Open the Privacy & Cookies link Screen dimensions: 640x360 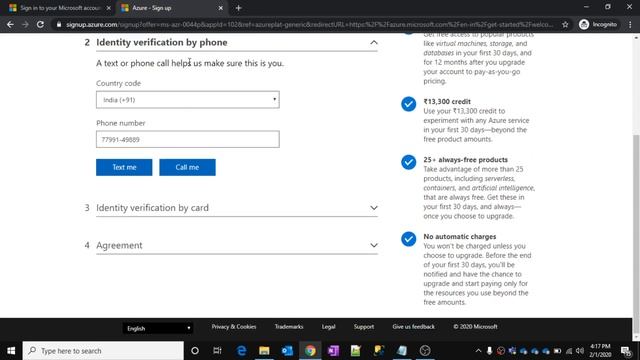tap(234, 327)
